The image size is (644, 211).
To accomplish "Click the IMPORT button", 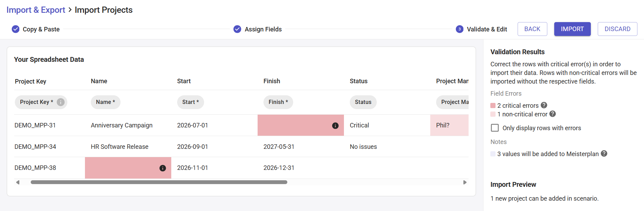I will click(x=573, y=29).
